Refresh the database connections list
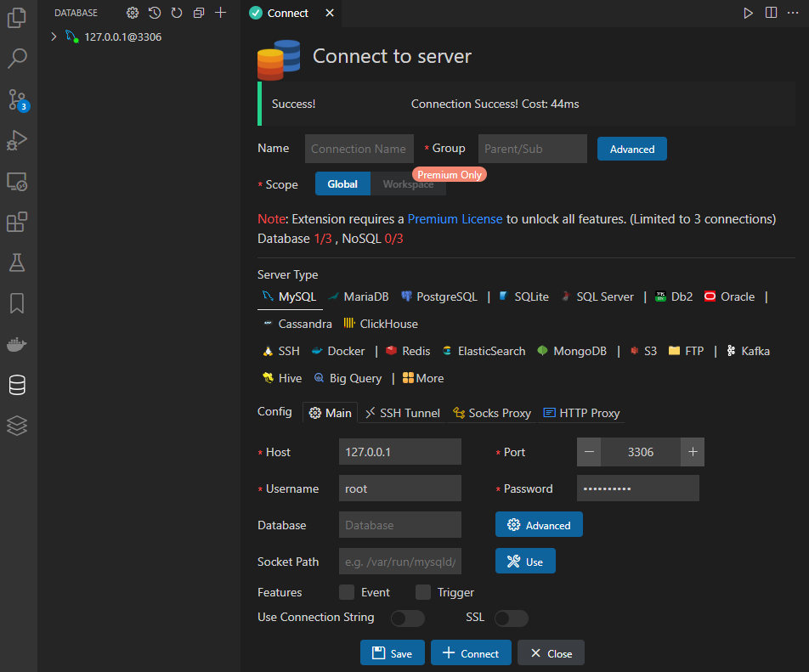Image resolution: width=809 pixels, height=672 pixels. (x=177, y=13)
